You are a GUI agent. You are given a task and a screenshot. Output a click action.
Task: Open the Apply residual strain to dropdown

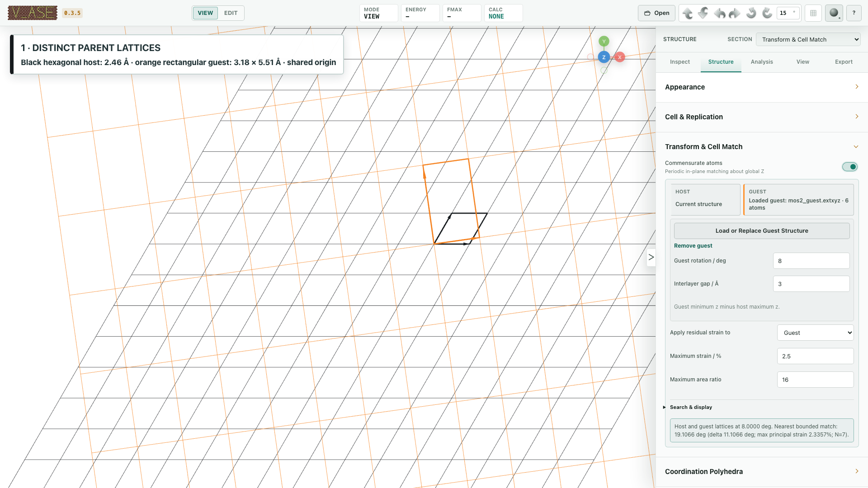(816, 333)
